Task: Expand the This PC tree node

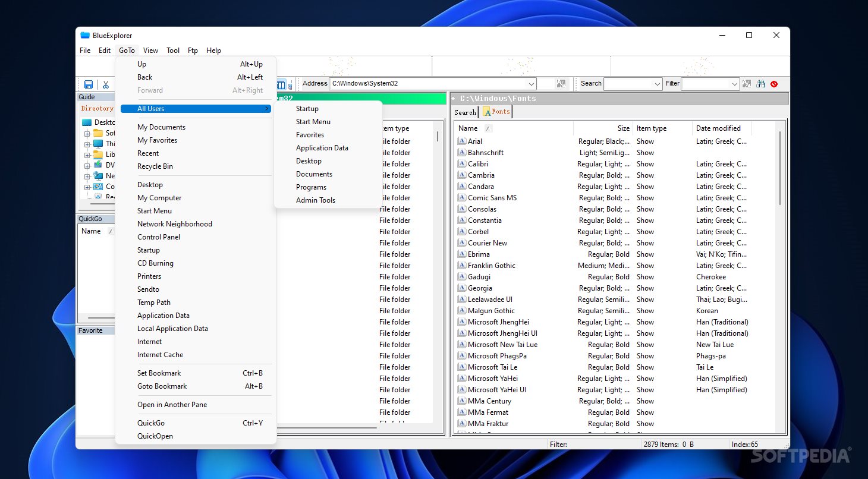Action: [x=87, y=144]
